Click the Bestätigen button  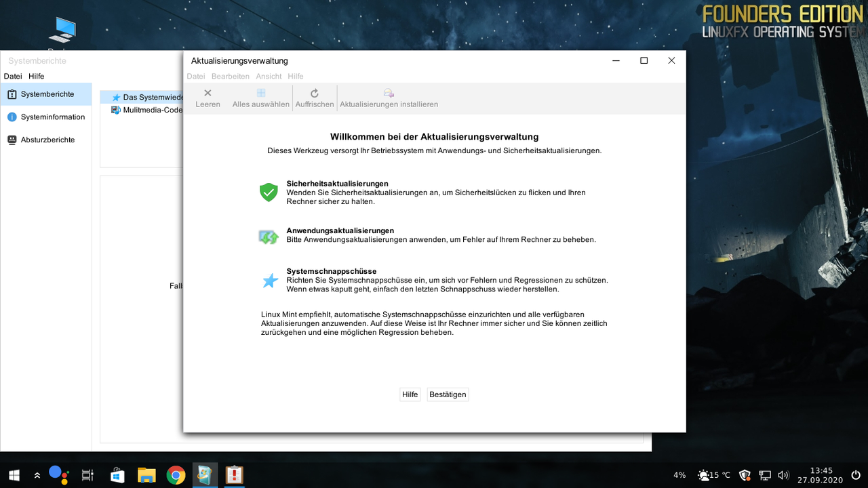(448, 394)
